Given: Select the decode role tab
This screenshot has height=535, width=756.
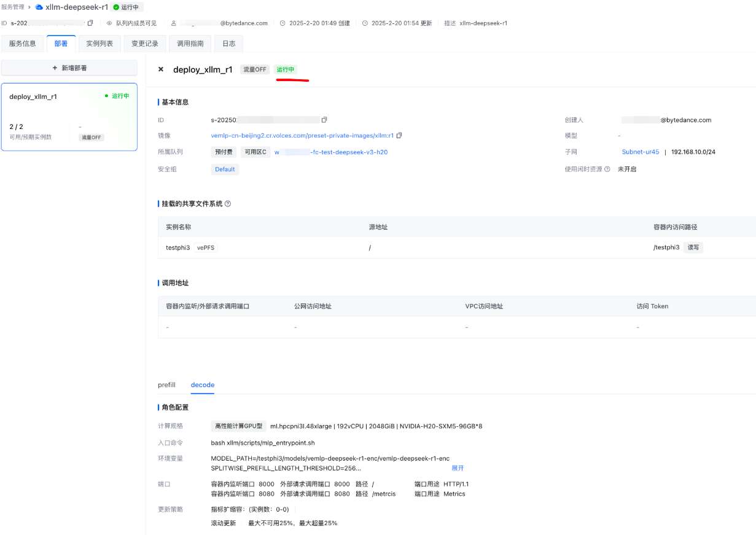Looking at the screenshot, I should (203, 385).
